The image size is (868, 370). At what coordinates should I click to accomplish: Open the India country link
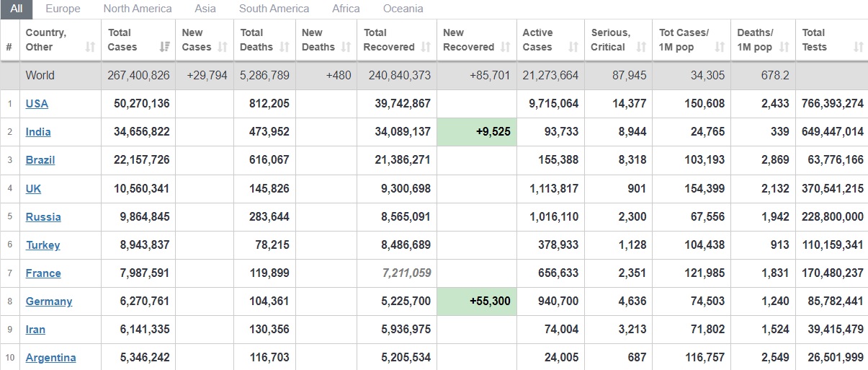click(38, 131)
